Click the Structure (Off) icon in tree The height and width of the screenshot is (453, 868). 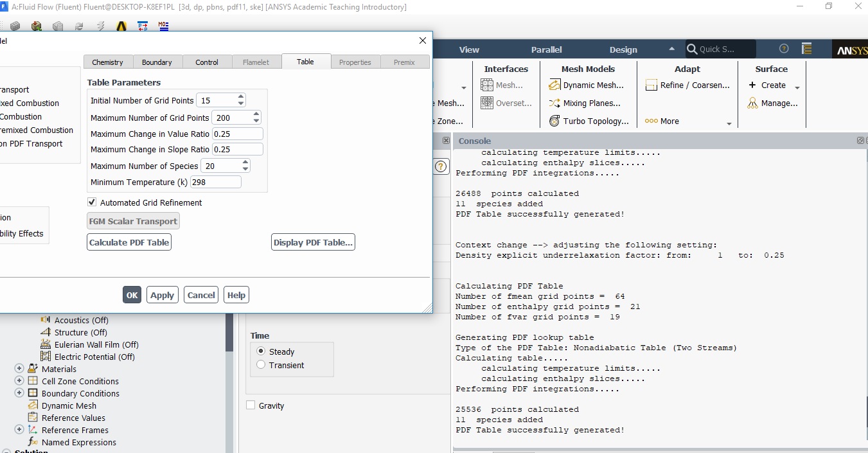click(x=46, y=332)
